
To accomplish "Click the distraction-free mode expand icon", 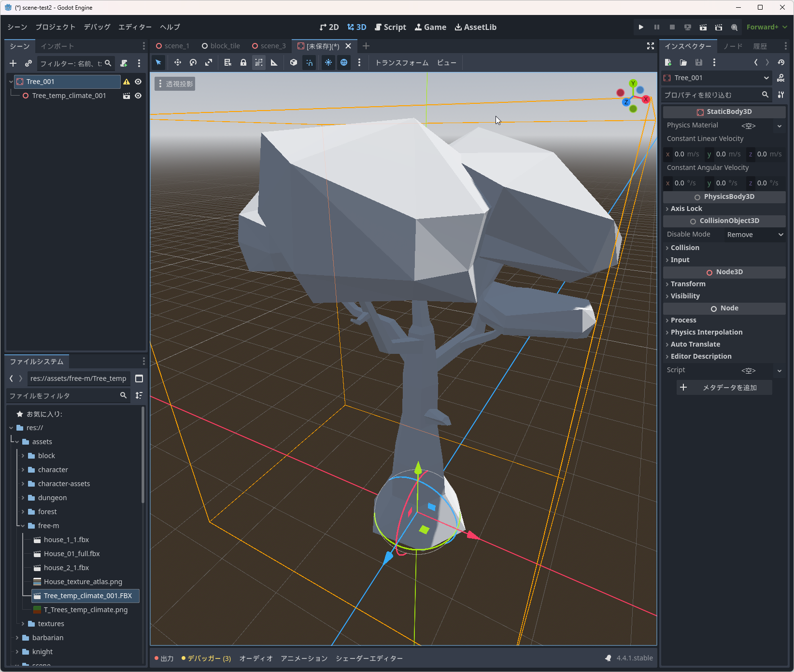I will click(650, 46).
